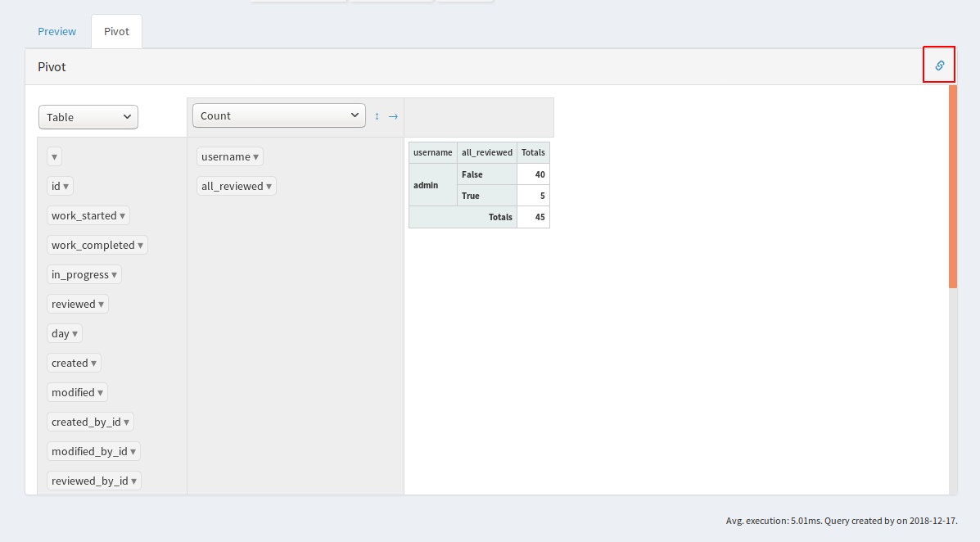The width and height of the screenshot is (980, 542).
Task: Toggle column sort order arrow icon
Action: click(393, 116)
